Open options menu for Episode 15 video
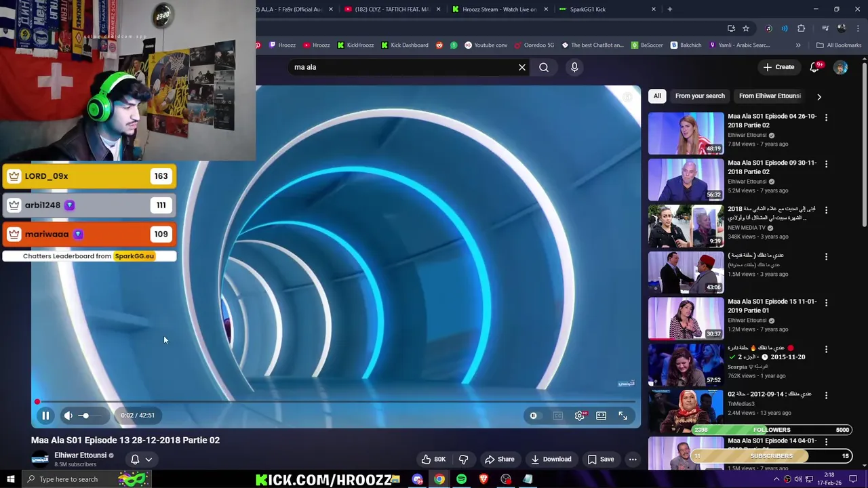Screen dimensions: 868x488 tap(826, 302)
